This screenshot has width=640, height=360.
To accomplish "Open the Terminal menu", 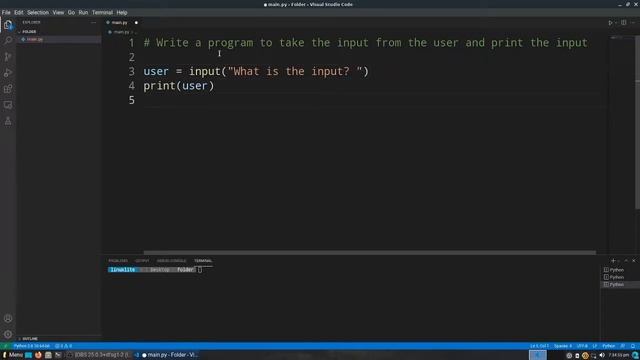I will (102, 13).
